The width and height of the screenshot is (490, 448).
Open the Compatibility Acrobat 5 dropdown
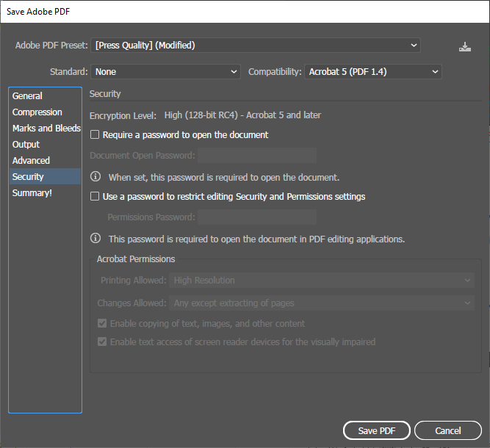(x=373, y=72)
